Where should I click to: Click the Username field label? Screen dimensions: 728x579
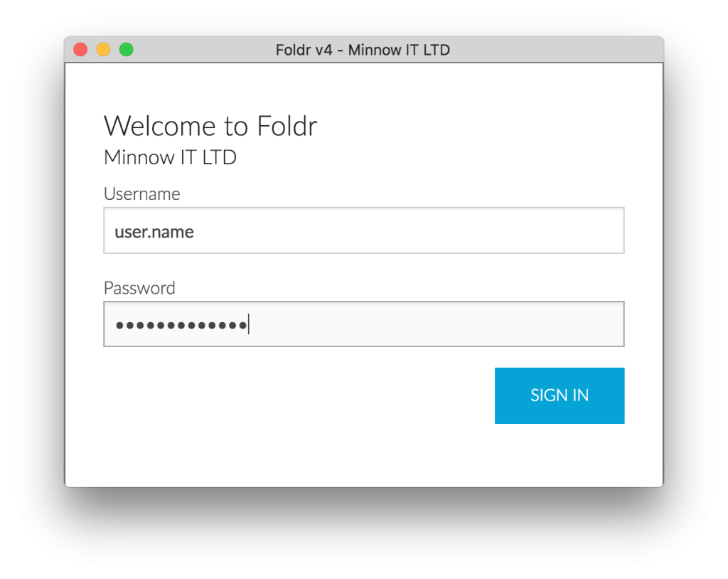point(141,193)
